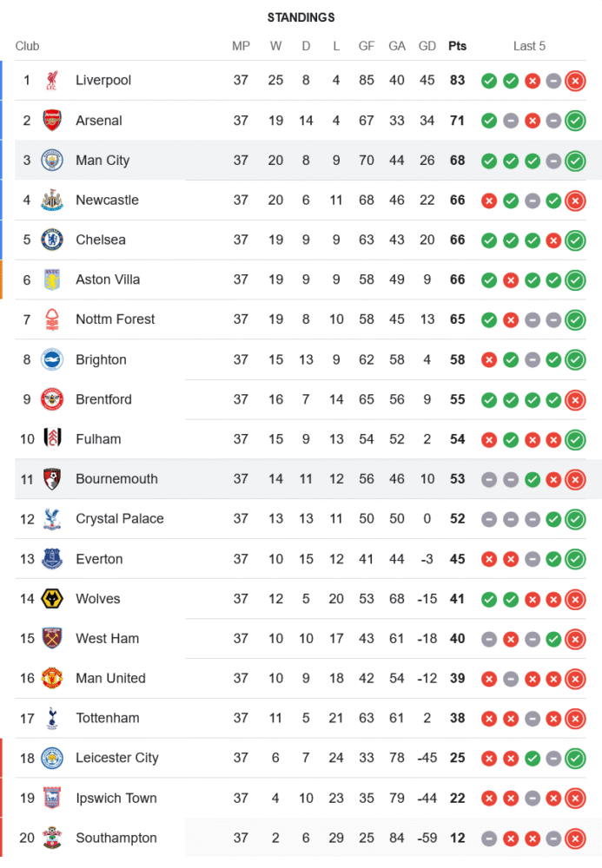Click the Bournemouth table row points value
The image size is (602, 868).
pos(457,479)
